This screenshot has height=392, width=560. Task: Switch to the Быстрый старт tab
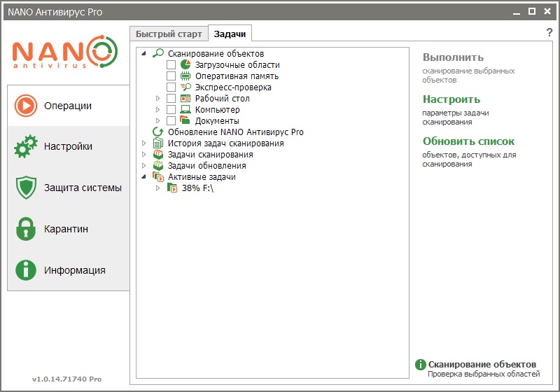click(169, 34)
